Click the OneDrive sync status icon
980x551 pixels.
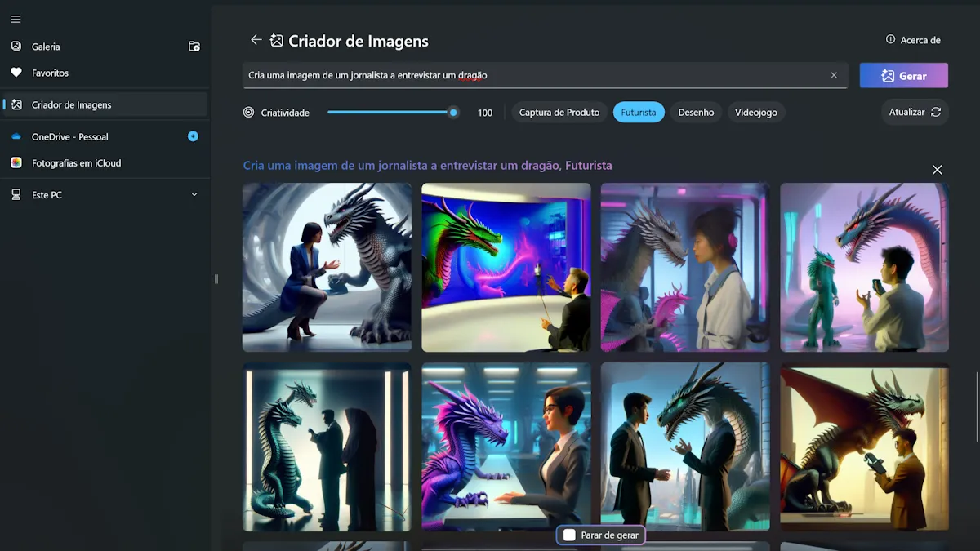click(193, 136)
